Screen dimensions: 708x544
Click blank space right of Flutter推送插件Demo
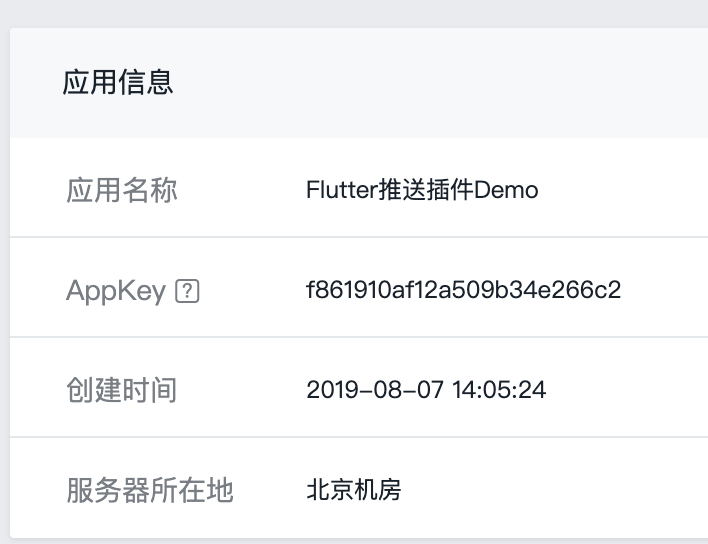click(x=623, y=190)
